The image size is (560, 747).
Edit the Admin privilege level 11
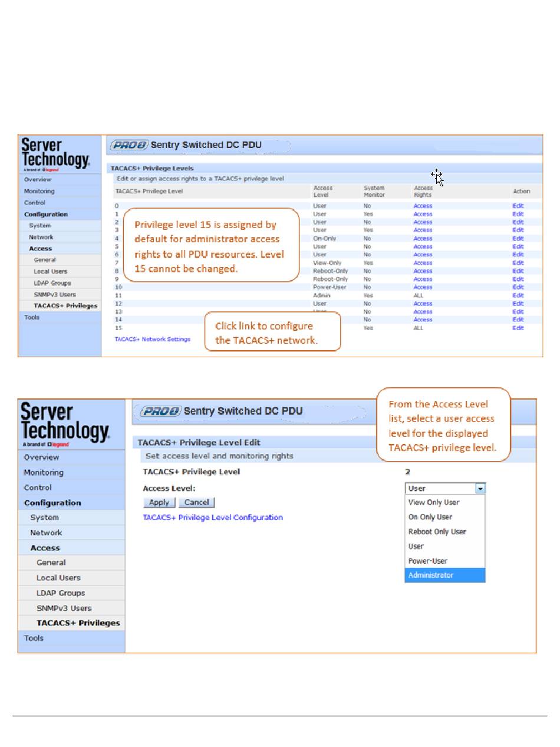point(518,295)
